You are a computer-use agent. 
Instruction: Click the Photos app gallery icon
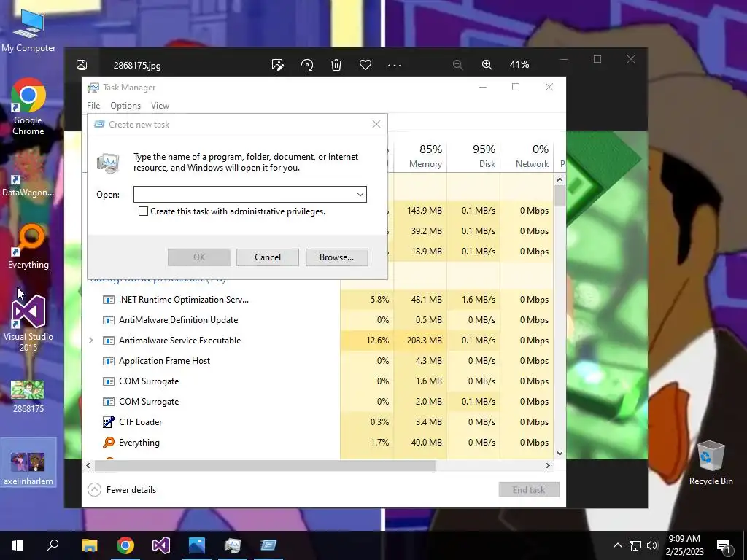(x=82, y=64)
